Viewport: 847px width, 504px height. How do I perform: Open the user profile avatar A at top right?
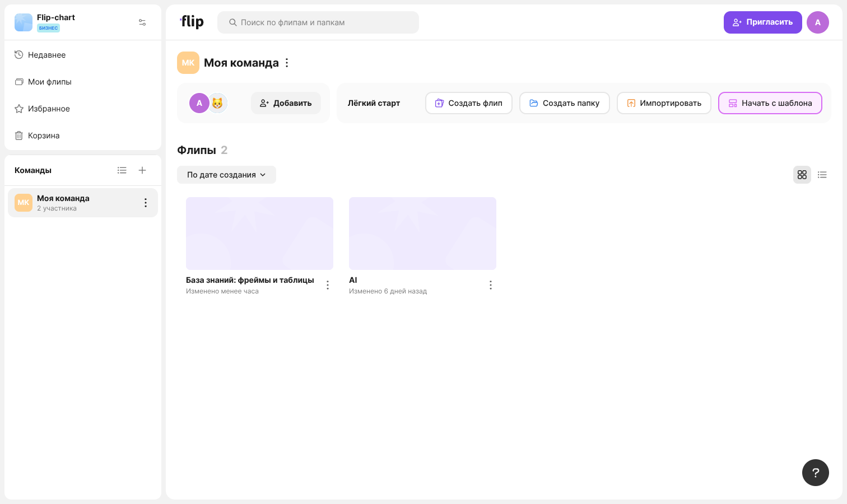point(818,22)
